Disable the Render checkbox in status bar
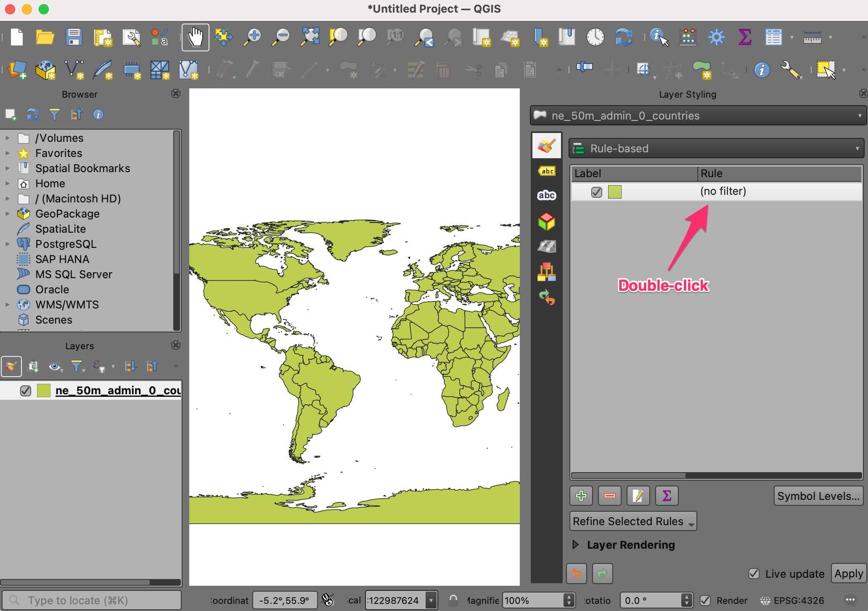Screen dimensions: 868x611 tap(705, 600)
